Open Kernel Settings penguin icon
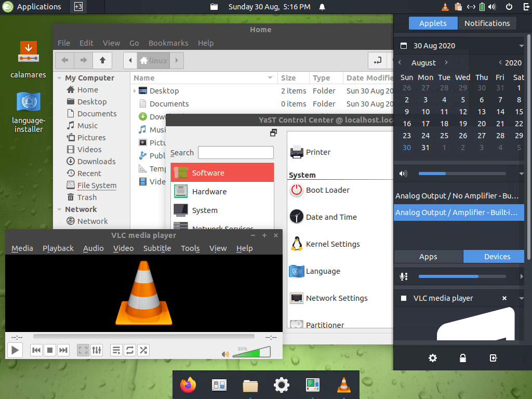Viewport: 532px width, 399px height. [x=297, y=244]
